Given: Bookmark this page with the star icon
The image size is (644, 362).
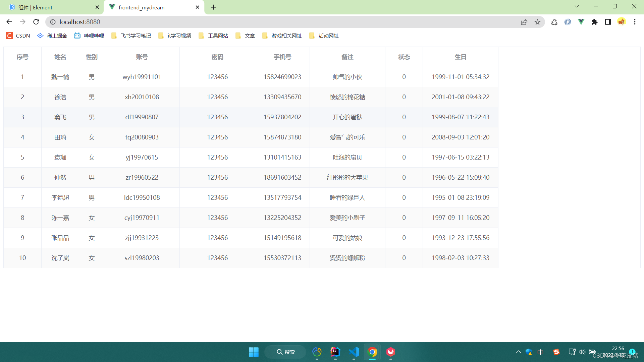Looking at the screenshot, I should (537, 22).
